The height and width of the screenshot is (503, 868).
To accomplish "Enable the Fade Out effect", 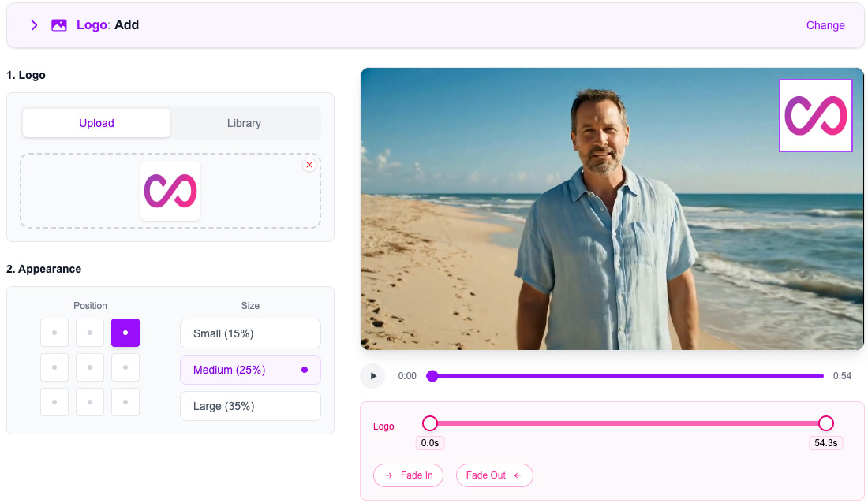I will point(494,475).
